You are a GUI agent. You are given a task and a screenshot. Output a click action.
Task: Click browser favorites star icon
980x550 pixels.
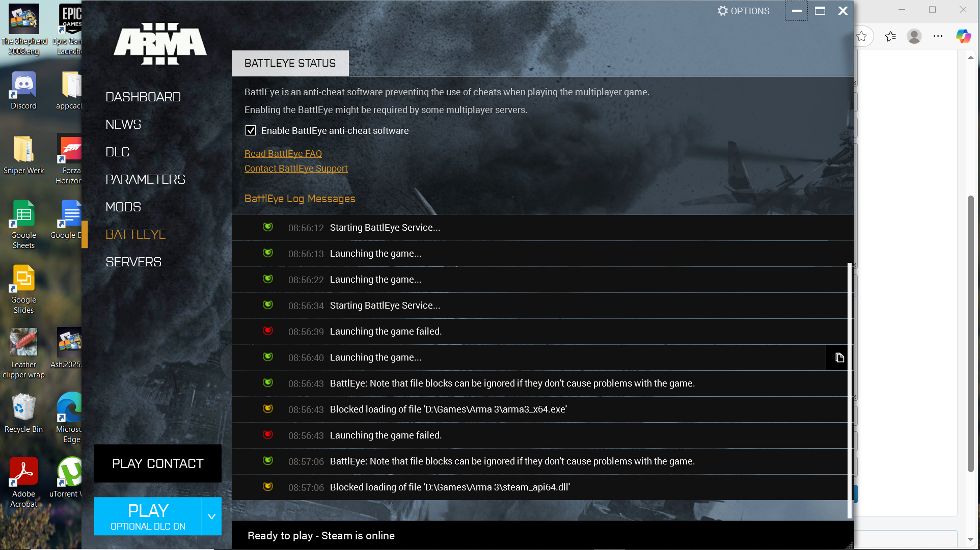pos(861,36)
